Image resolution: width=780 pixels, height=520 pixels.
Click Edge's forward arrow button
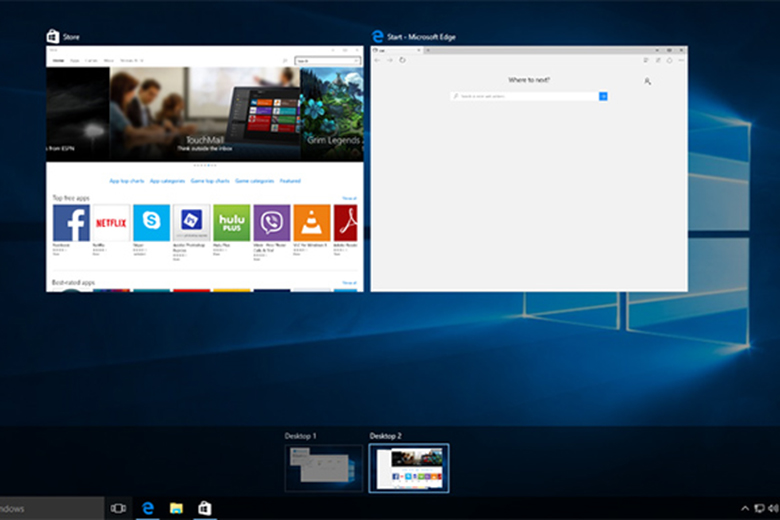point(390,60)
